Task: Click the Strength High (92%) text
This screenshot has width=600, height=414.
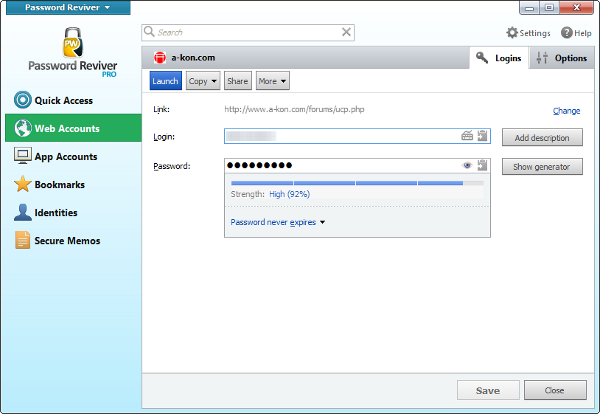Action: pyautogui.click(x=270, y=194)
